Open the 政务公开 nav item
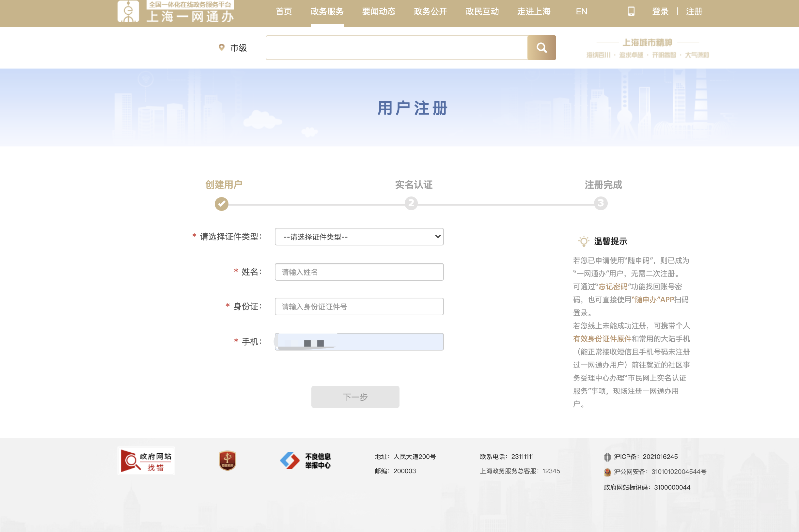 point(430,11)
